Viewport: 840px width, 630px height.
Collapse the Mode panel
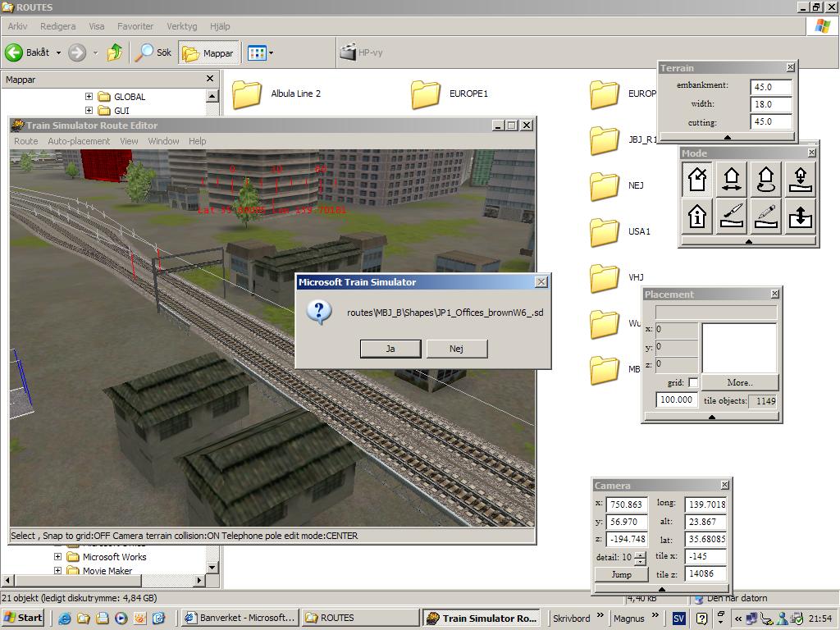point(748,242)
